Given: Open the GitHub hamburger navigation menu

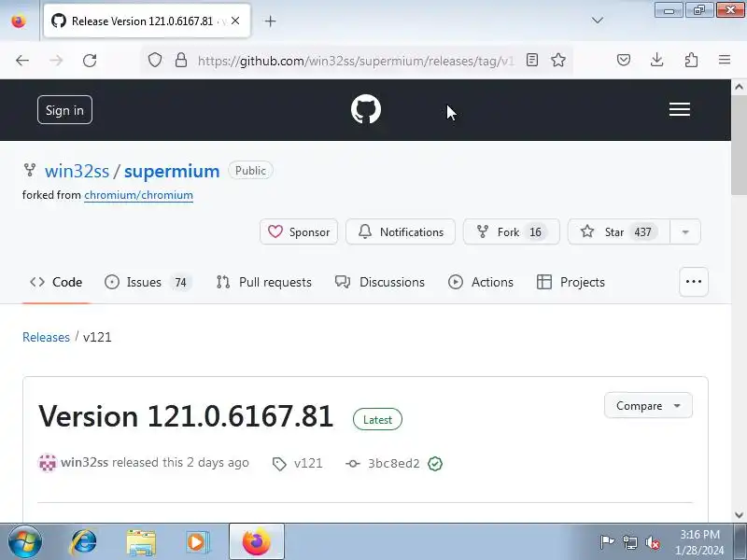Looking at the screenshot, I should point(680,109).
